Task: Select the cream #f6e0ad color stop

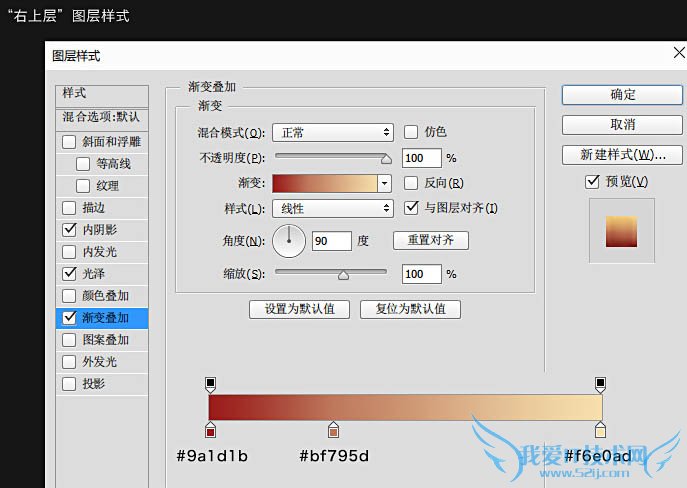Action: pos(600,431)
